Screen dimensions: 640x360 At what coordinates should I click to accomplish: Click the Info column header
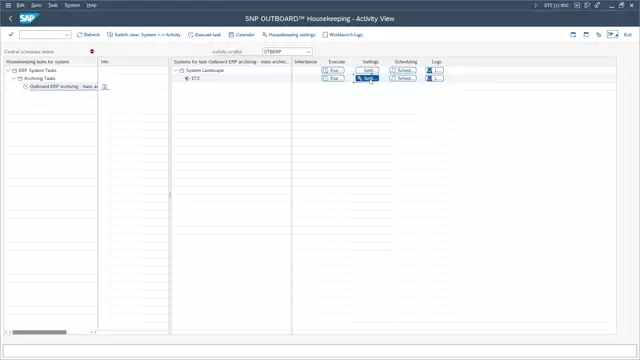click(x=104, y=62)
